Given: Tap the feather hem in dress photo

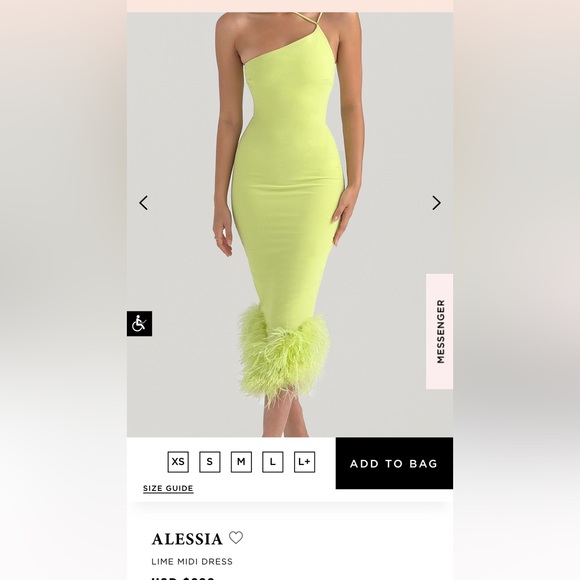Looking at the screenshot, I should pyautogui.click(x=283, y=355).
